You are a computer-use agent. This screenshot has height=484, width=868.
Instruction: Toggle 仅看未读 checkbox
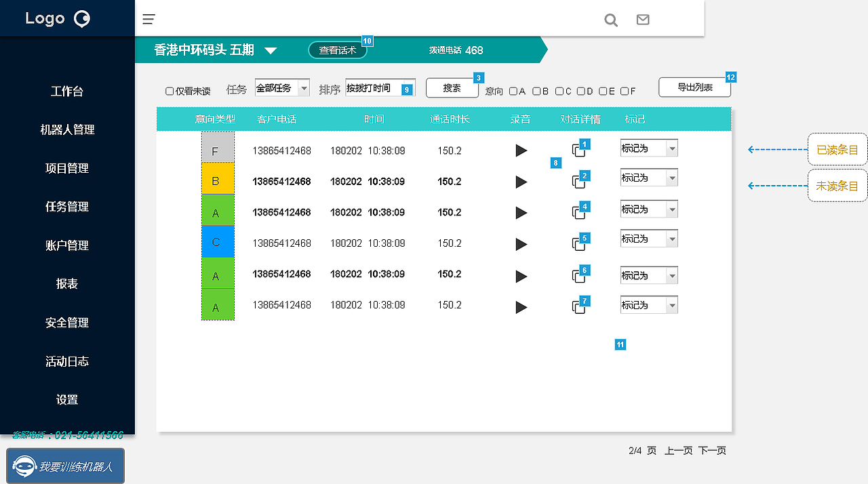tap(170, 91)
